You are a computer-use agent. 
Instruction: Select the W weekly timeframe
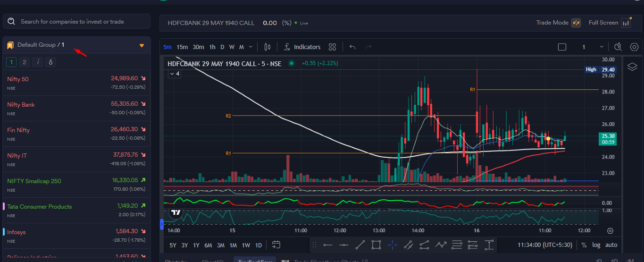[x=232, y=47]
